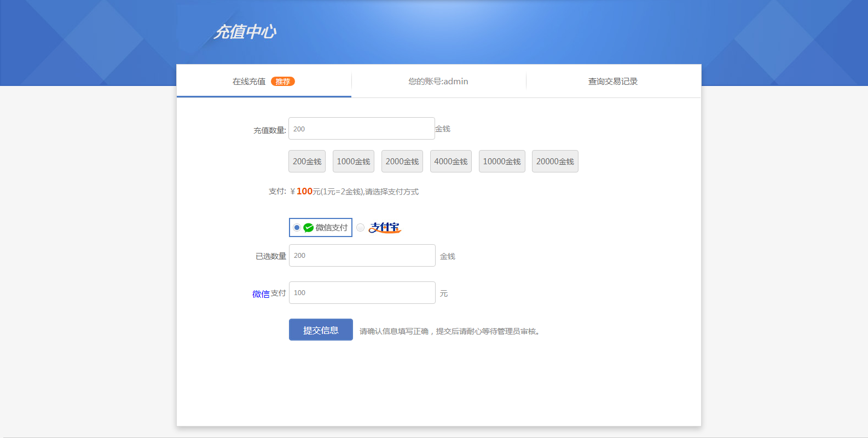Focus the 充值数量 input field
The image size is (868, 438).
click(x=361, y=129)
